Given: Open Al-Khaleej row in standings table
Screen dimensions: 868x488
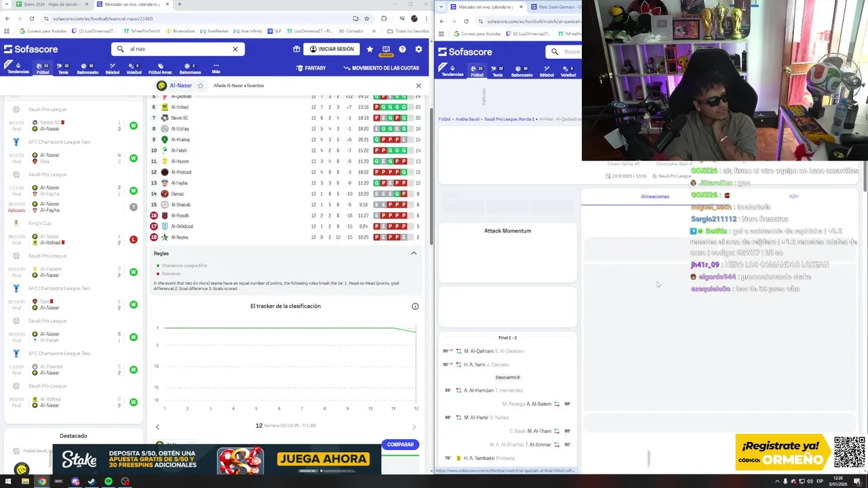Looking at the screenshot, I should 285,140.
